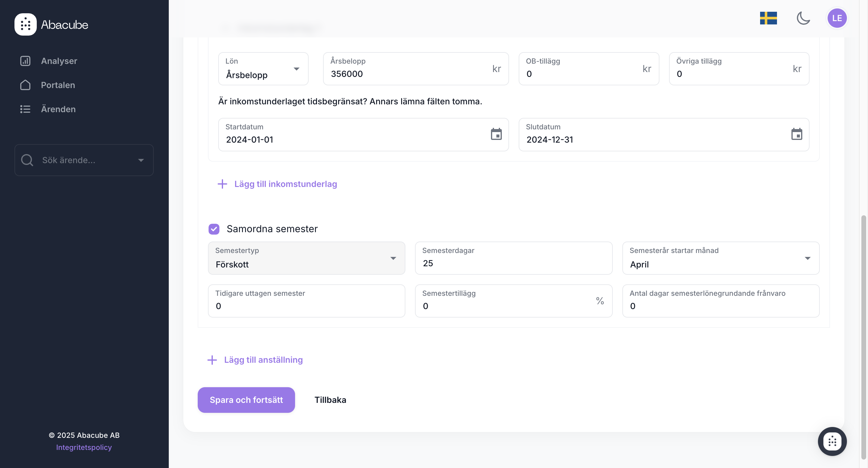Click the Integritetspolicy link
The image size is (868, 468).
(84, 447)
